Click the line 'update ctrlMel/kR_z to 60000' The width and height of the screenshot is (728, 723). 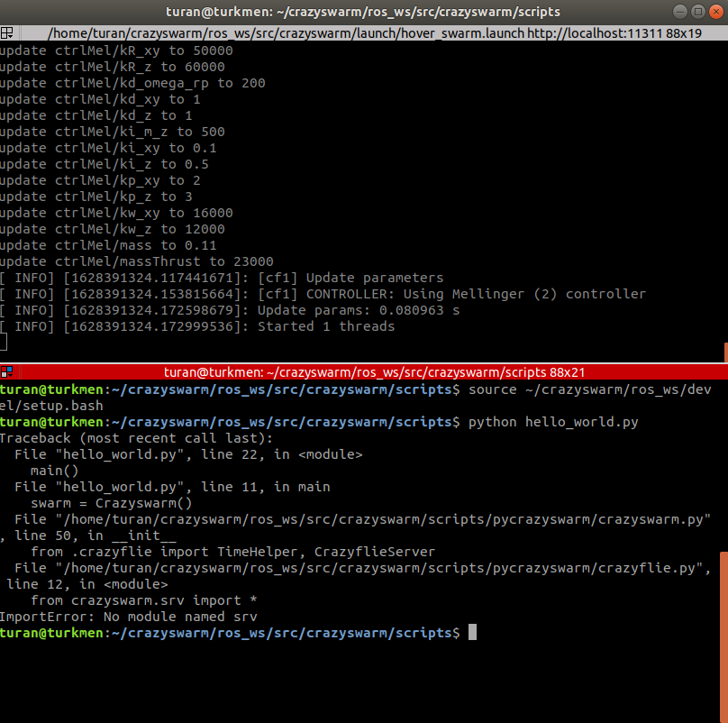point(113,67)
